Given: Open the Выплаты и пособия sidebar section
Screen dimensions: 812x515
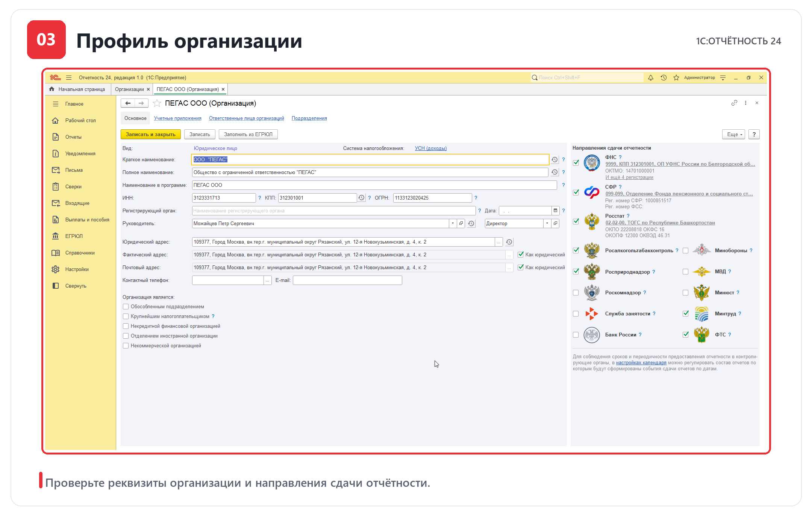Looking at the screenshot, I should [x=87, y=220].
